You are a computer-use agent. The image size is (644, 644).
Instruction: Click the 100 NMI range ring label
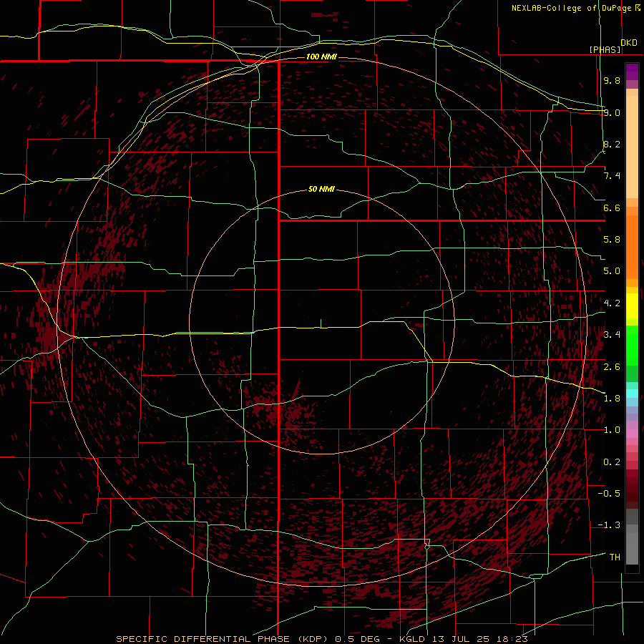click(321, 57)
